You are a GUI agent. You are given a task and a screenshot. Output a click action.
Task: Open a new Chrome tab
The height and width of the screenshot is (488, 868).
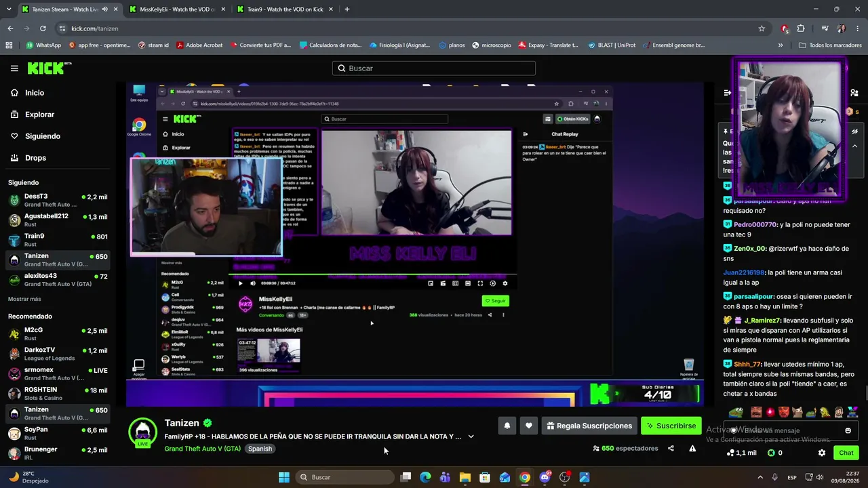coord(347,9)
